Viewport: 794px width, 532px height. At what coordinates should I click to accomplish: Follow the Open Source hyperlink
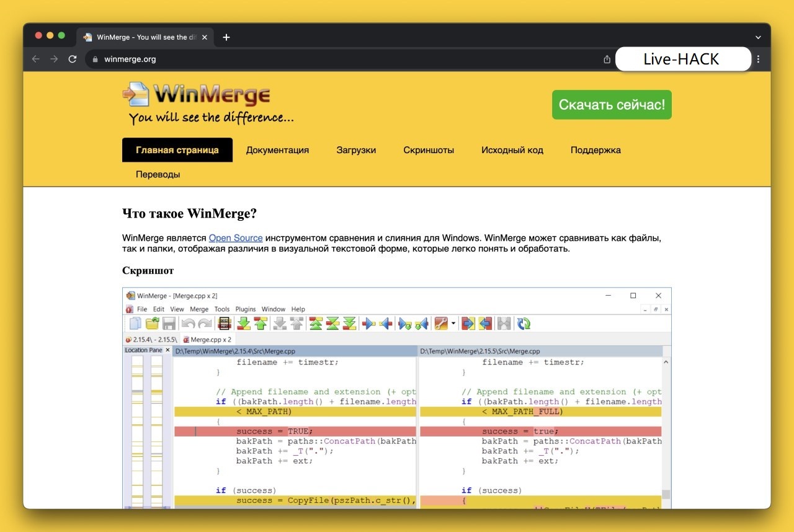(x=236, y=238)
